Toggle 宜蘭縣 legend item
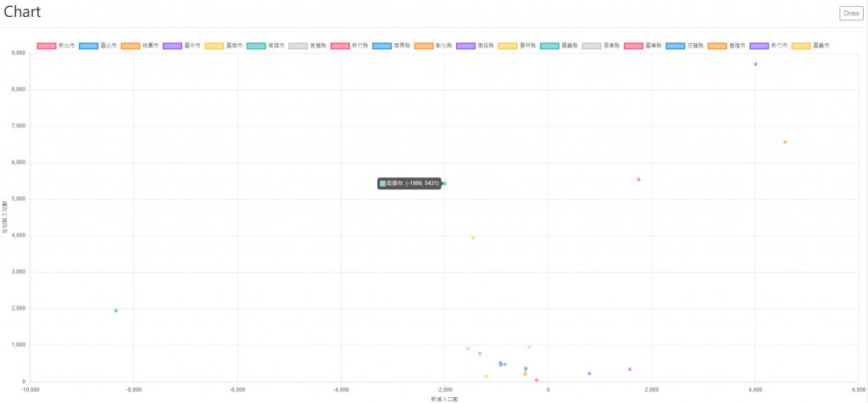 [307, 46]
